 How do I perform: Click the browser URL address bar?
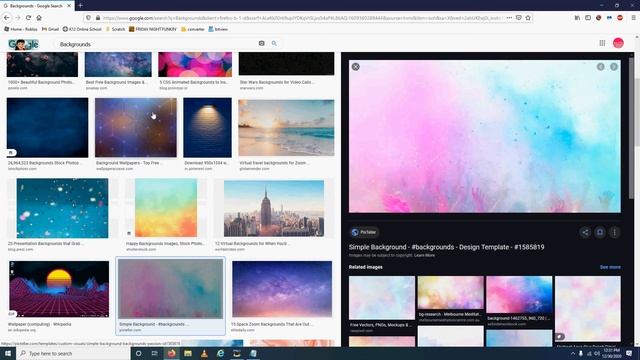coord(302,18)
